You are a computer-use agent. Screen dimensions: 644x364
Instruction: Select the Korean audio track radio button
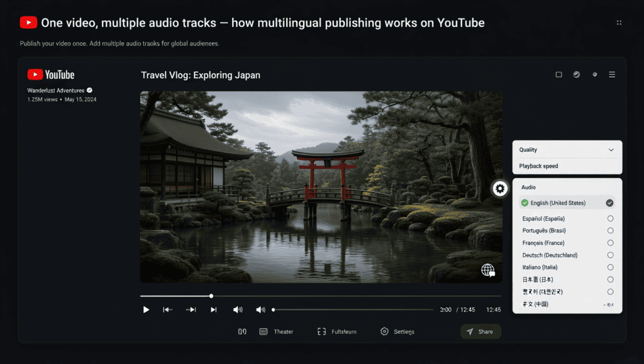pyautogui.click(x=610, y=292)
